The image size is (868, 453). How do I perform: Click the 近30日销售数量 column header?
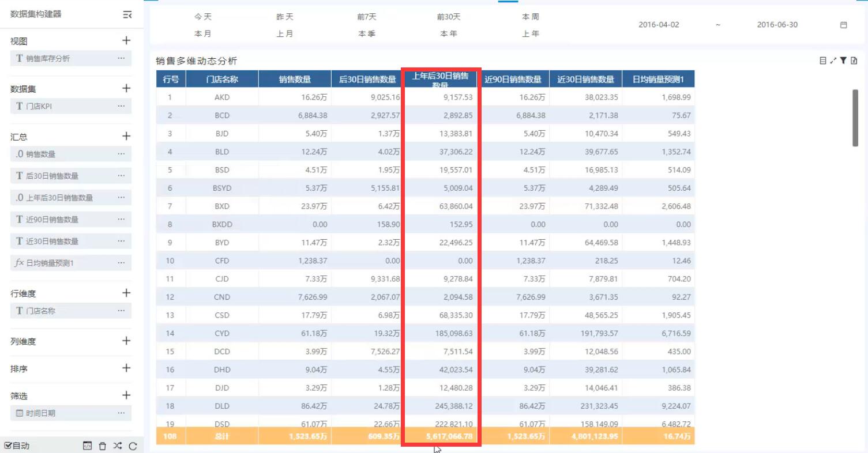(x=585, y=80)
